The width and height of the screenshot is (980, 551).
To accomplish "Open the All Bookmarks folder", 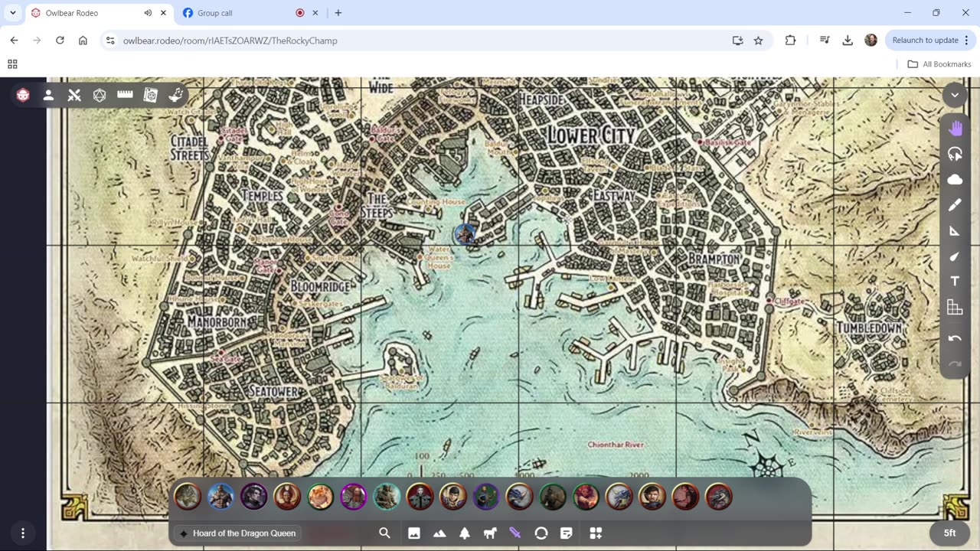I will point(939,64).
